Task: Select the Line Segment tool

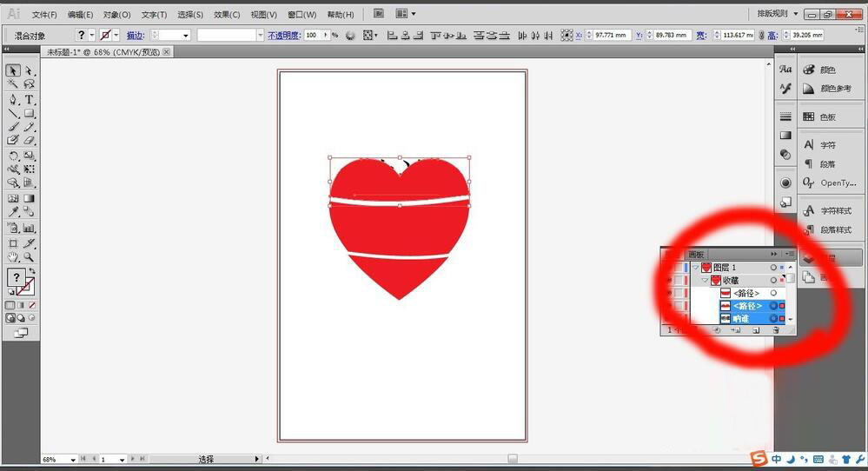Action: [x=13, y=114]
